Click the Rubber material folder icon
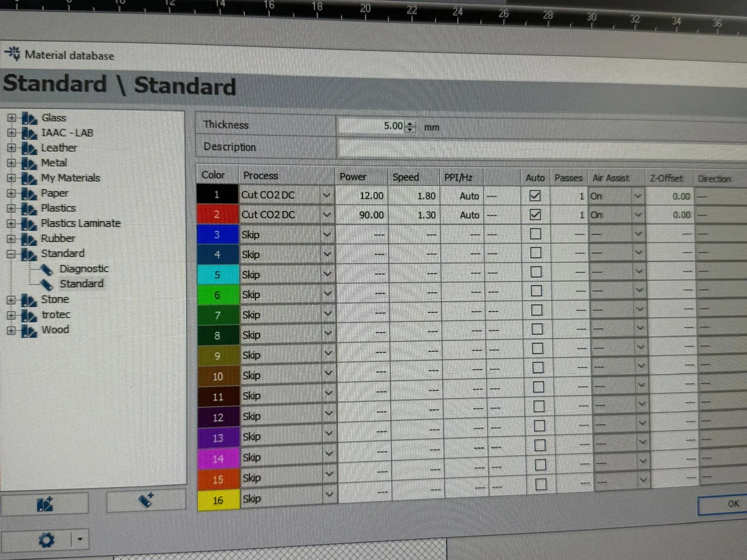This screenshot has width=747, height=560. pos(29,239)
